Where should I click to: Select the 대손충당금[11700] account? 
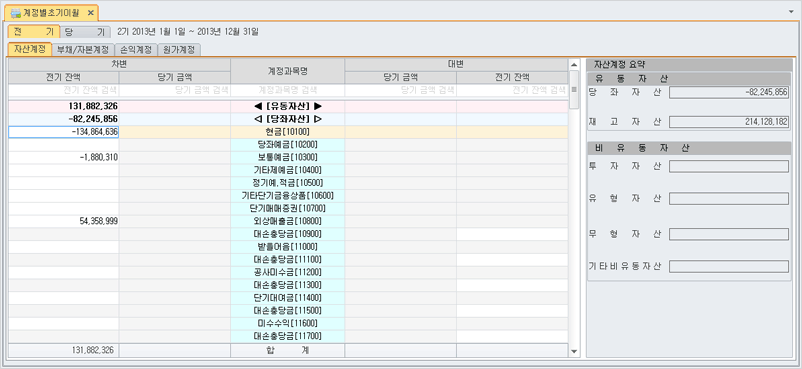[287, 337]
